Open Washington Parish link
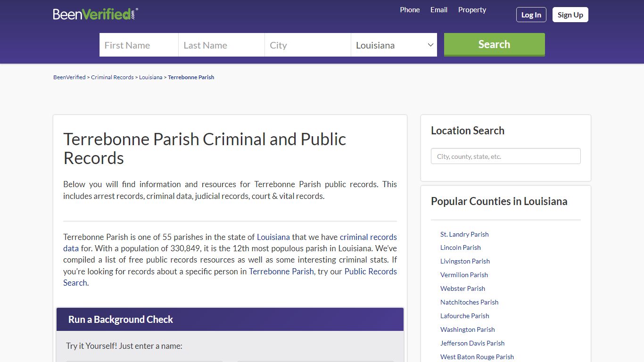This screenshot has width=644, height=362. tap(467, 329)
